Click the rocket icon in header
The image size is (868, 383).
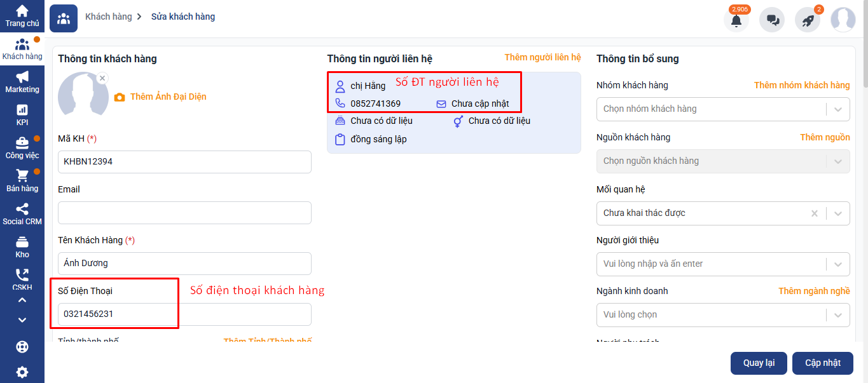pyautogui.click(x=808, y=20)
